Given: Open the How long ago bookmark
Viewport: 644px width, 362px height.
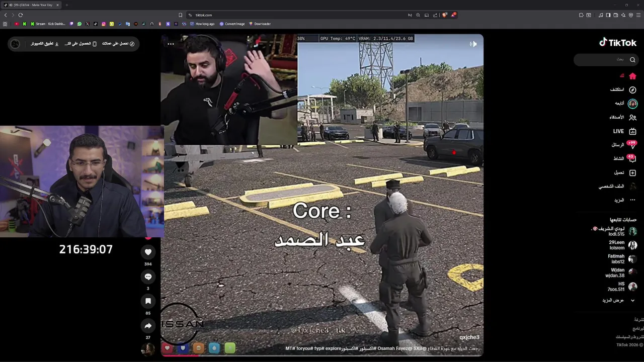Looking at the screenshot, I should 202,24.
